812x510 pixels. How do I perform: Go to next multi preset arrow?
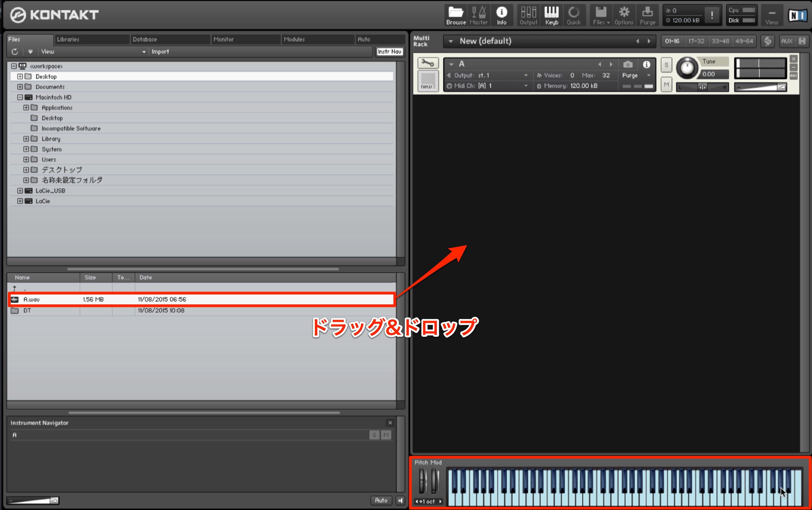tap(649, 41)
